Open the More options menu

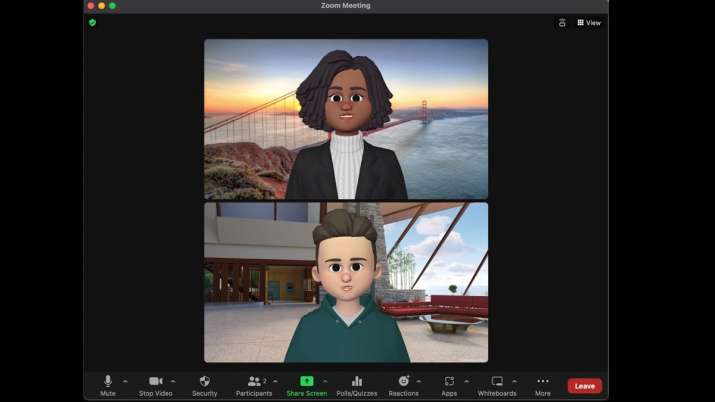pos(543,386)
